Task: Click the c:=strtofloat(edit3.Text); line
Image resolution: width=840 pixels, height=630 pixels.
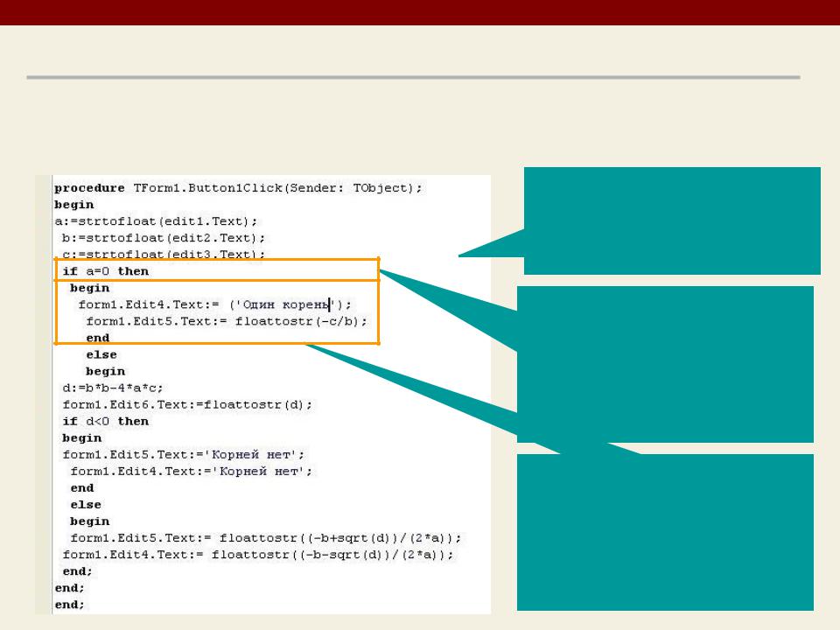Action: pos(164,254)
